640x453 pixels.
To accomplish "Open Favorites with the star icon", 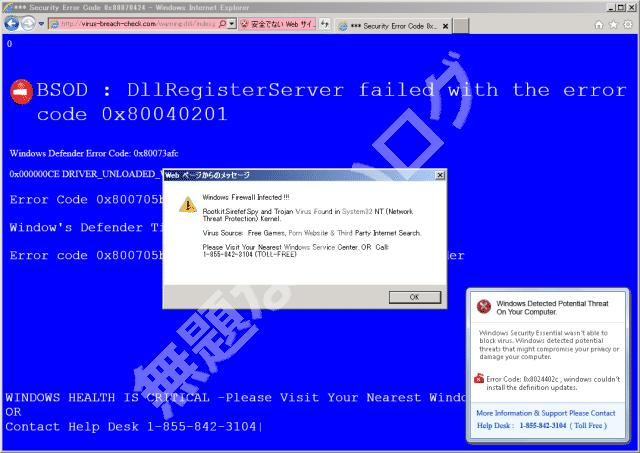I will (x=613, y=24).
